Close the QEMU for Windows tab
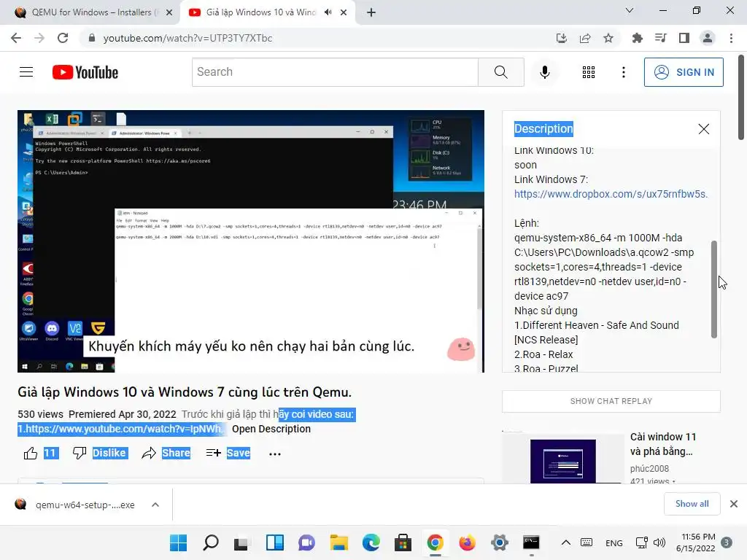Image resolution: width=747 pixels, height=560 pixels. 169,12
